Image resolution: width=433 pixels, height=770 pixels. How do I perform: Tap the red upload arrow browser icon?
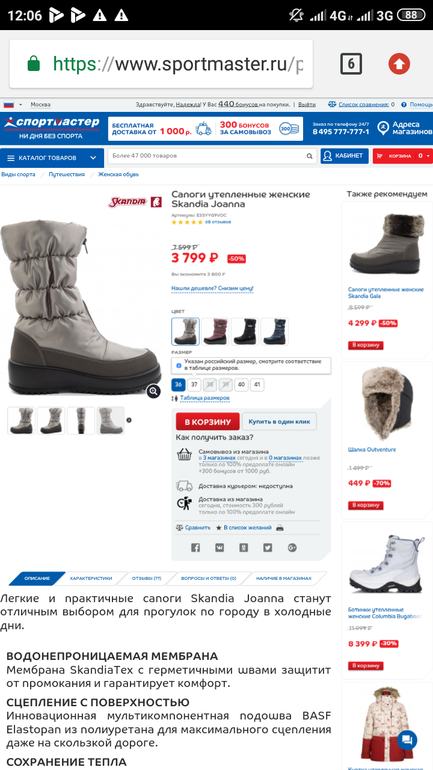[399, 64]
